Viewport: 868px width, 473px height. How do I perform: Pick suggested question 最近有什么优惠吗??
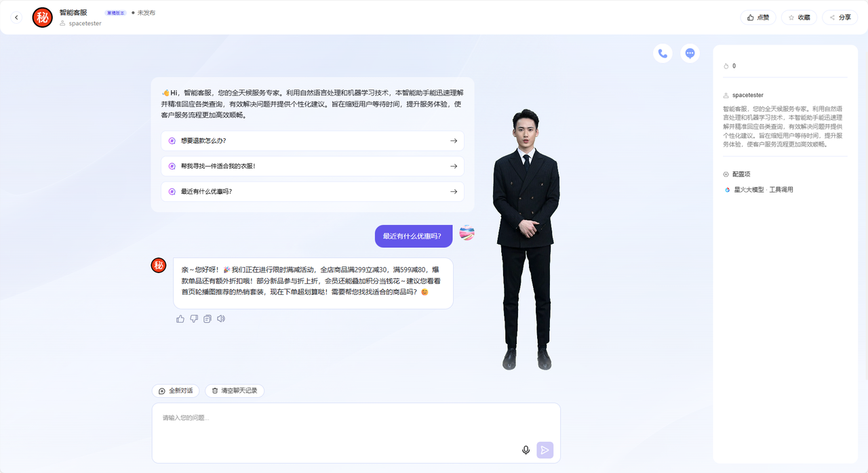click(313, 192)
